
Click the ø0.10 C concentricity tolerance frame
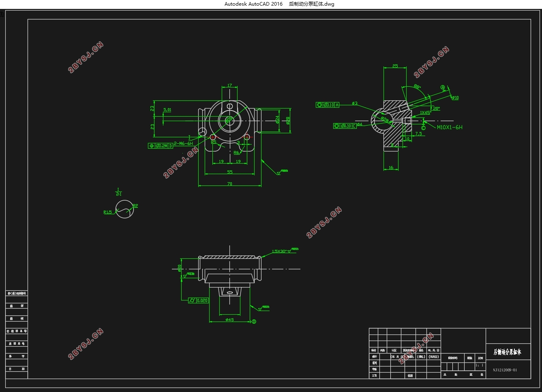tap(345, 126)
